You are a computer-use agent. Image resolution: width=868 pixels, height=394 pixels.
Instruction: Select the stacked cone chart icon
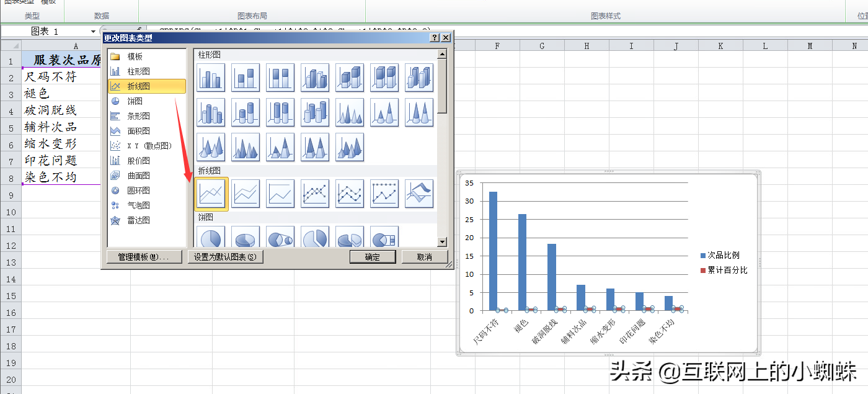[x=384, y=112]
